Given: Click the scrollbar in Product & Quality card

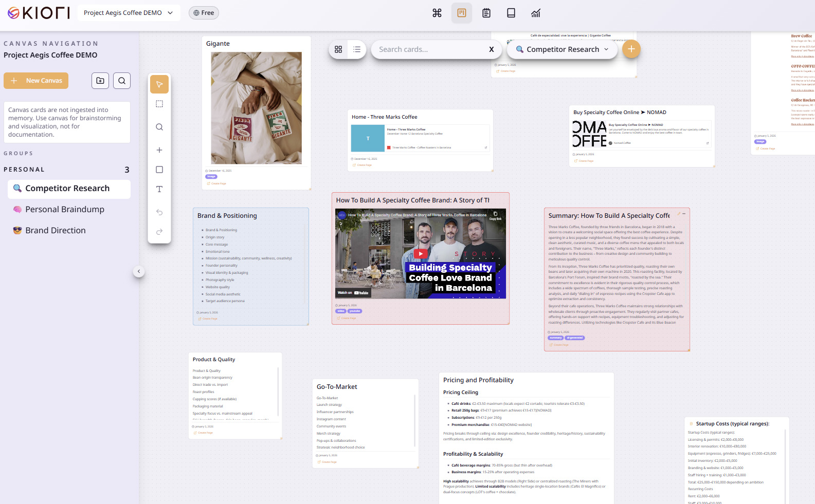Looking at the screenshot, I should tap(278, 391).
